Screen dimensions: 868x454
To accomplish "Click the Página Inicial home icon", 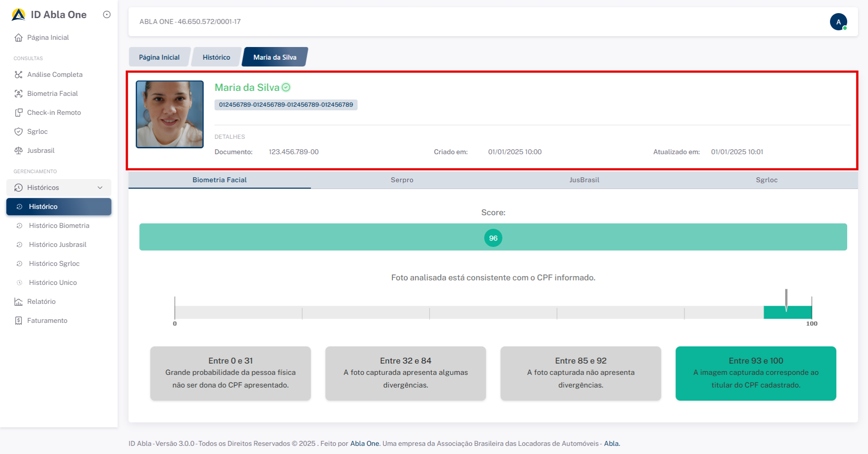I will coord(19,38).
